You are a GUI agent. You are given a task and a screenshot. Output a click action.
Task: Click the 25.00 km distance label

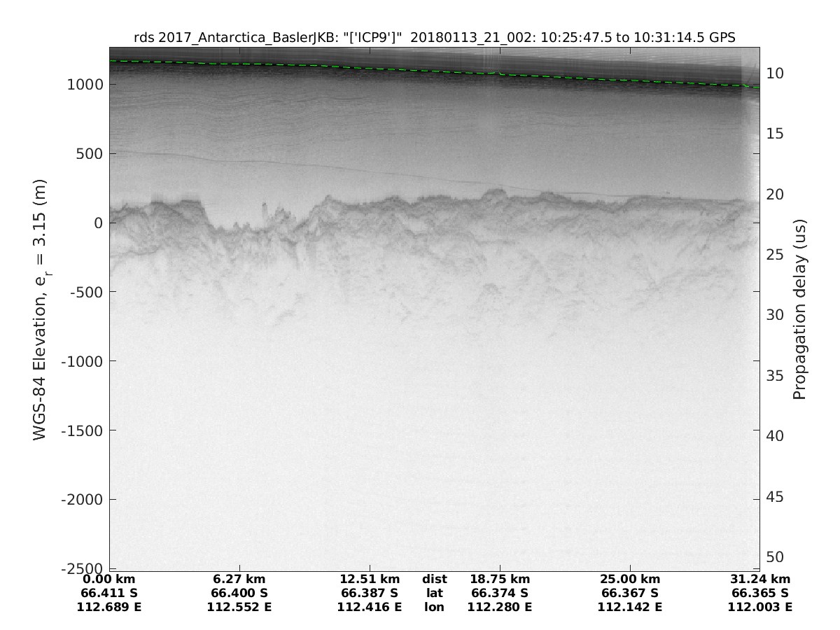click(630, 580)
